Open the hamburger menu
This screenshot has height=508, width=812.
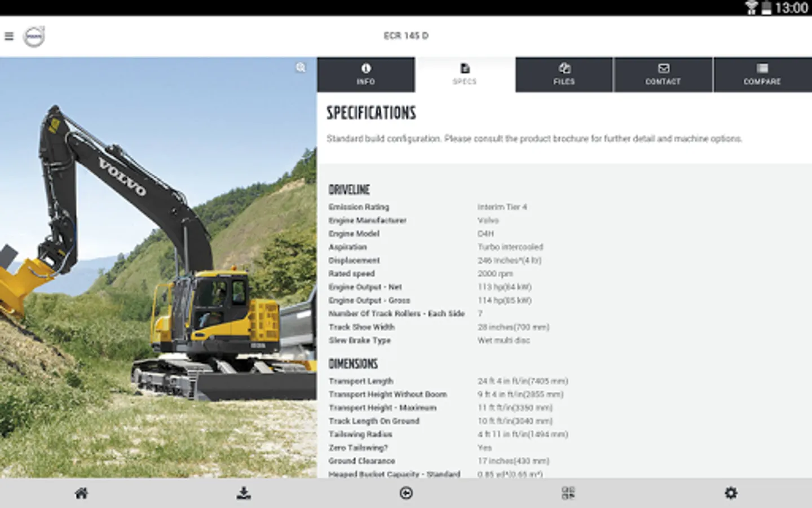[x=8, y=36]
